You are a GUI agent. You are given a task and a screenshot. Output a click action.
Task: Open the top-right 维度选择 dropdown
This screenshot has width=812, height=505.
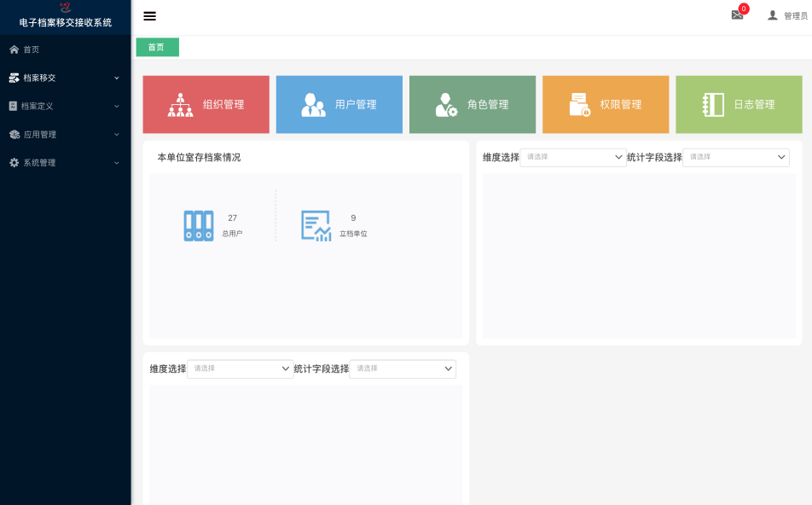pos(573,157)
